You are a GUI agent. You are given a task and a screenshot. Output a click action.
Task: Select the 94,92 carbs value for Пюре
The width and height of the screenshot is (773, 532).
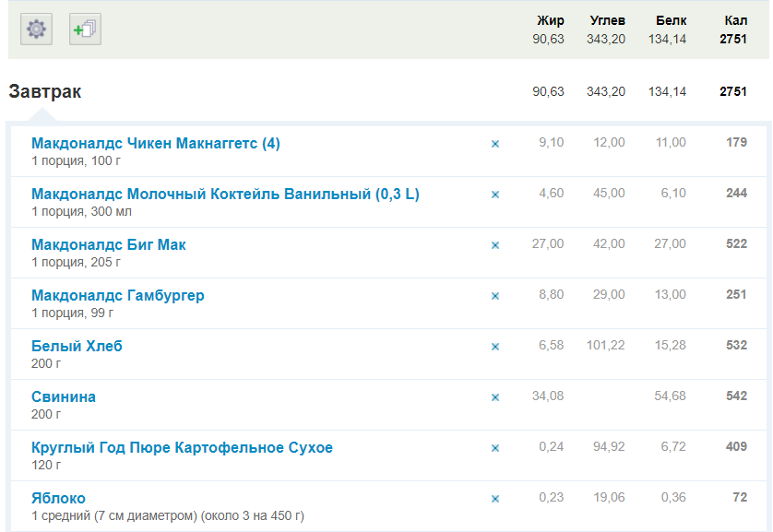pos(609,447)
